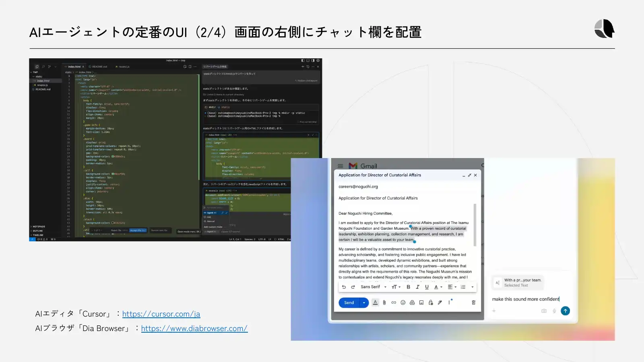Click Pop out terminal in Cursor chat
This screenshot has width=644, height=362.
[x=307, y=122]
